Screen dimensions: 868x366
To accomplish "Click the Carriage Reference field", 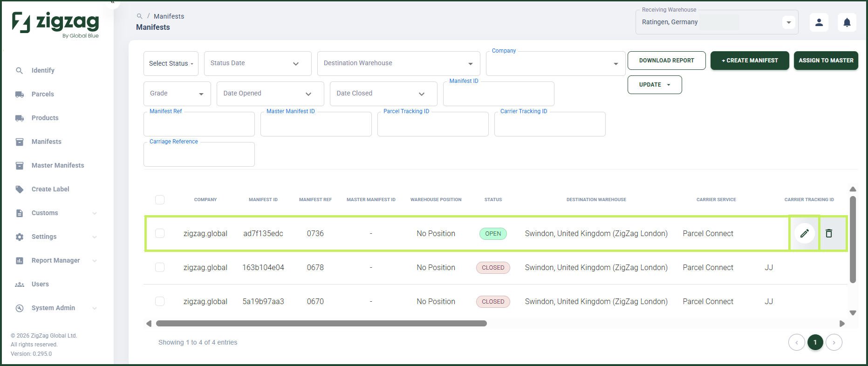I will pos(199,154).
